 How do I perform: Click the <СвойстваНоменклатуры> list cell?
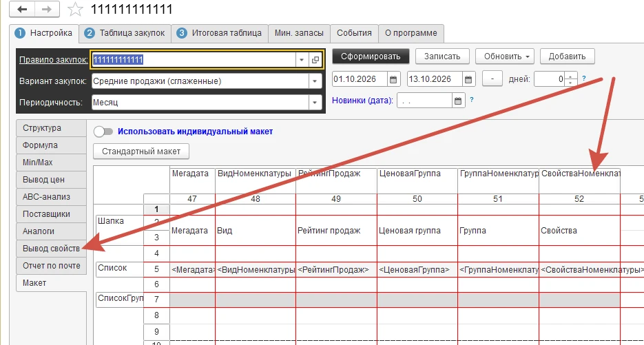(579, 270)
